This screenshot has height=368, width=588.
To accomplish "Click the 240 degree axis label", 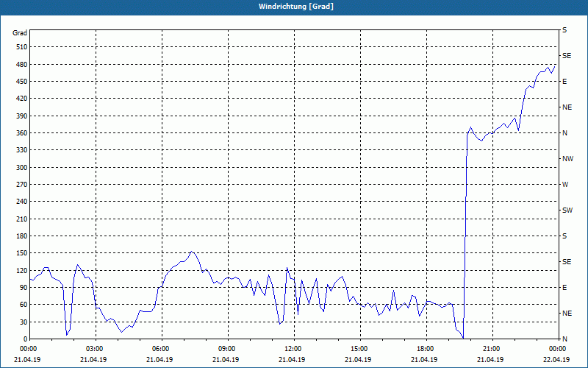I will tap(21, 201).
